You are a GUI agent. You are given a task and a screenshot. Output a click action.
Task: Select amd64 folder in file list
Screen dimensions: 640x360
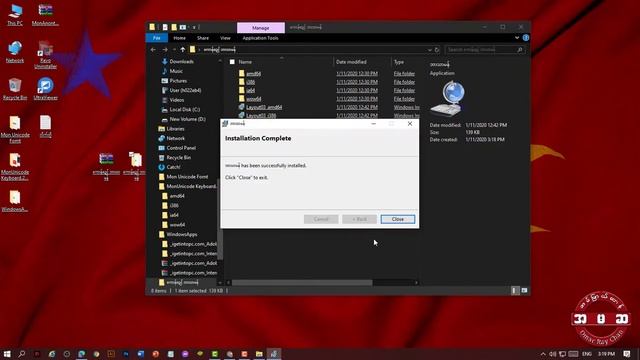(253, 73)
